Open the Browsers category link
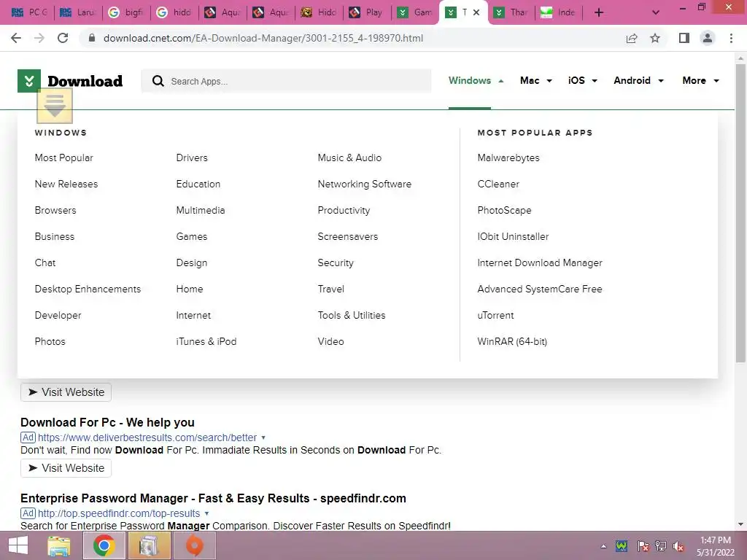Screen dimensions: 747x560 point(55,210)
